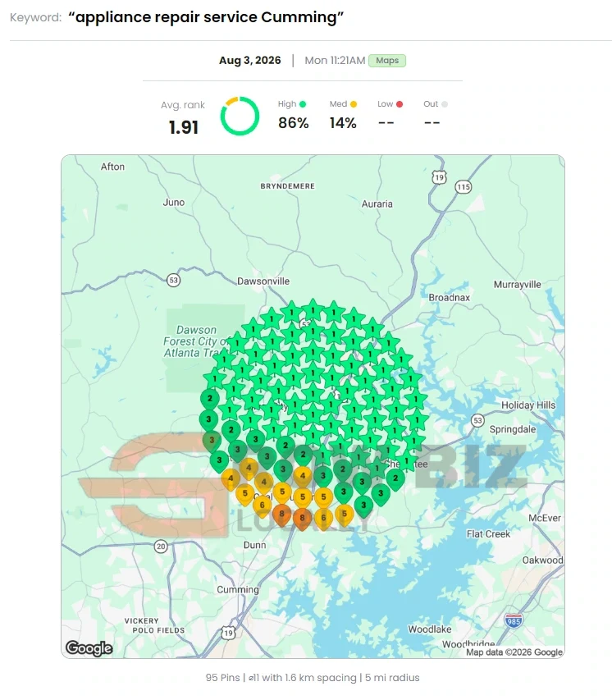Click the Broadnax map label
This screenshot has height=700, width=612.
pyautogui.click(x=450, y=297)
